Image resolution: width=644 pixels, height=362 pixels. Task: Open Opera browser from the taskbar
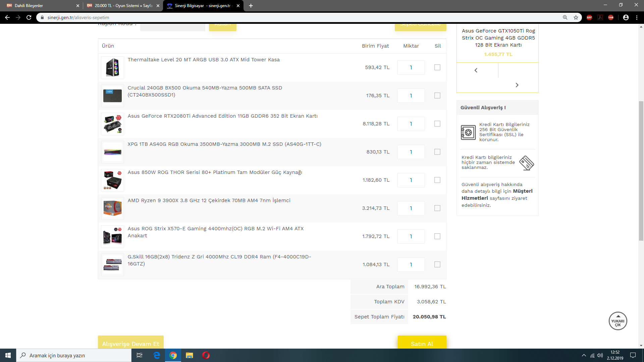206,355
